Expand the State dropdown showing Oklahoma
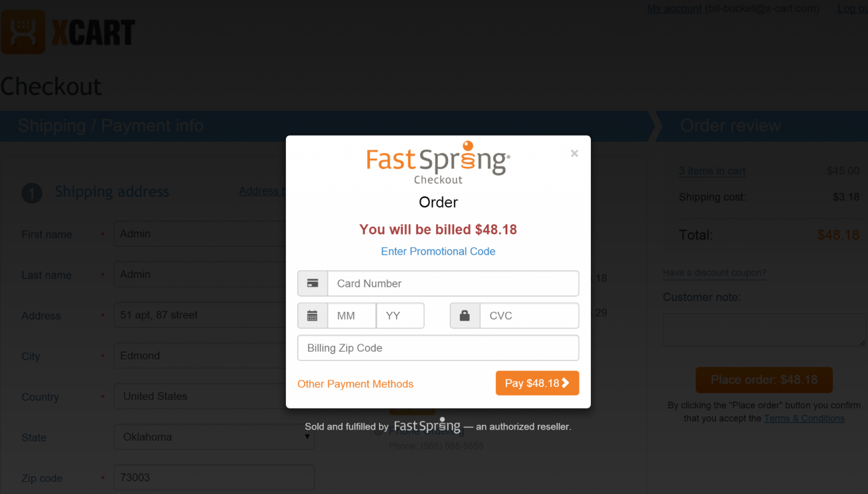 (214, 437)
